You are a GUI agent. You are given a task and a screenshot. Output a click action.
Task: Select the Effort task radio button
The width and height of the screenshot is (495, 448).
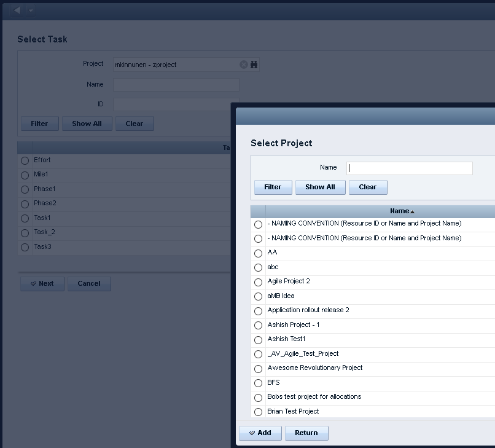25,160
